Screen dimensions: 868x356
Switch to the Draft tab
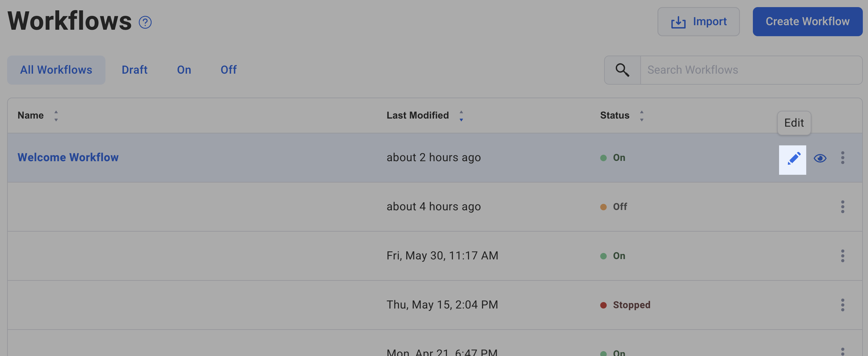coord(135,70)
